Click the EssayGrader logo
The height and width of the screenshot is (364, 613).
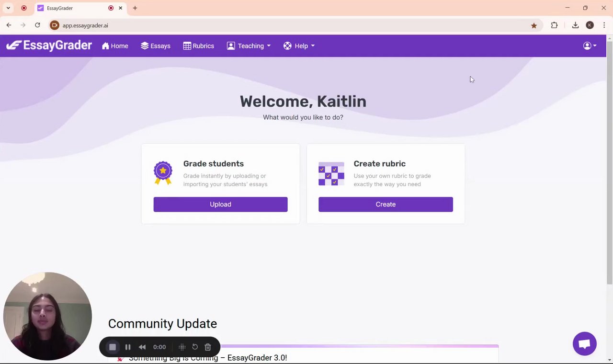[x=49, y=45]
